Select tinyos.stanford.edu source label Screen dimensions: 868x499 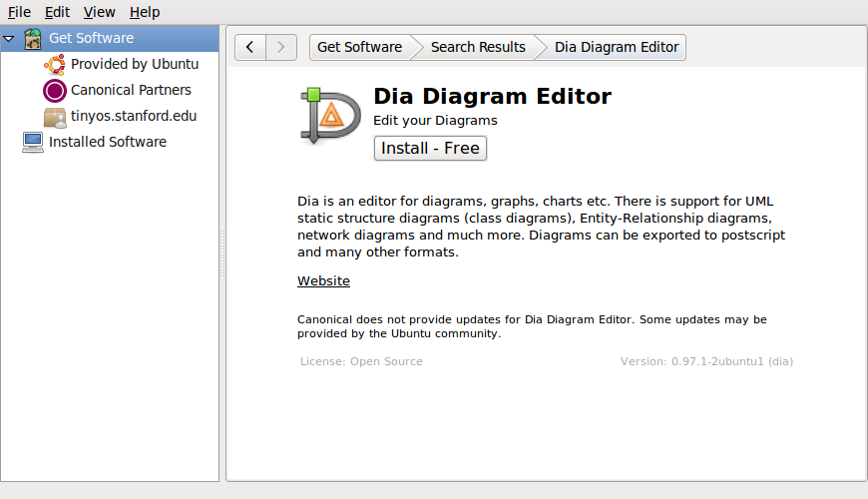click(134, 116)
